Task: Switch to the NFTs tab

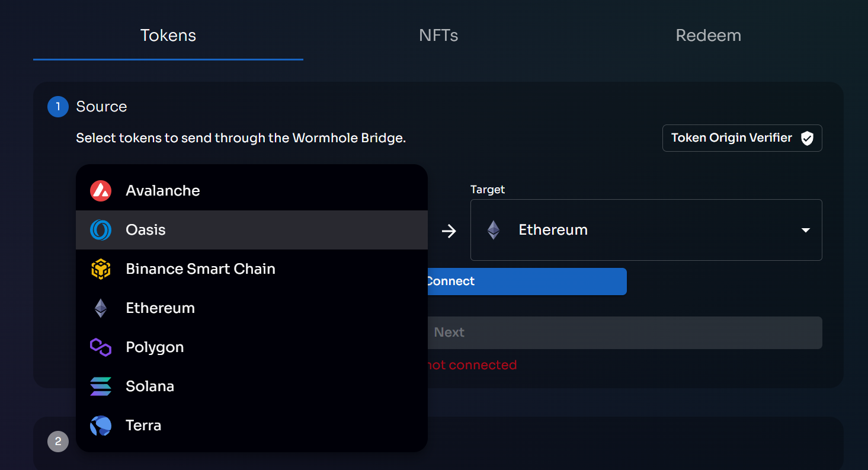Action: click(438, 35)
